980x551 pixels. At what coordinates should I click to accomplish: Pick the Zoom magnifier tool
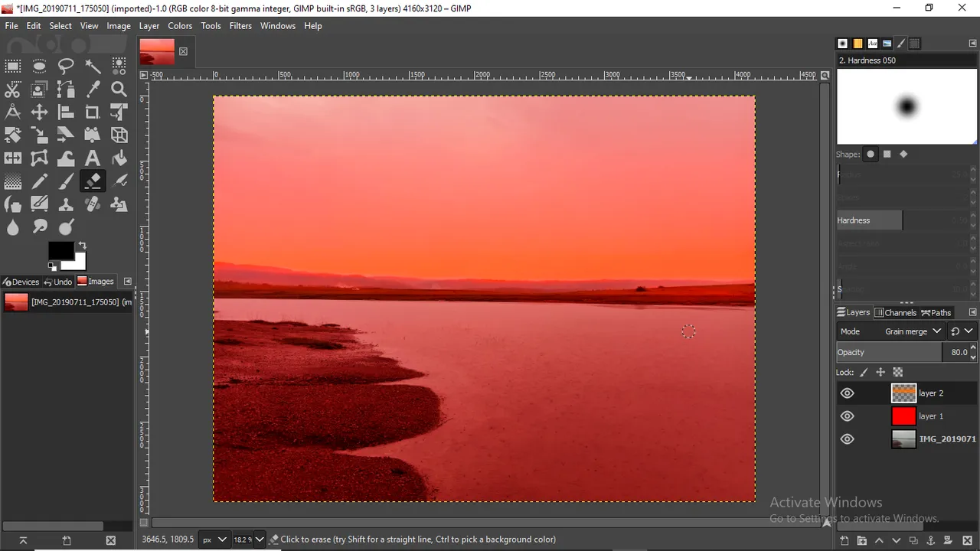pyautogui.click(x=119, y=90)
